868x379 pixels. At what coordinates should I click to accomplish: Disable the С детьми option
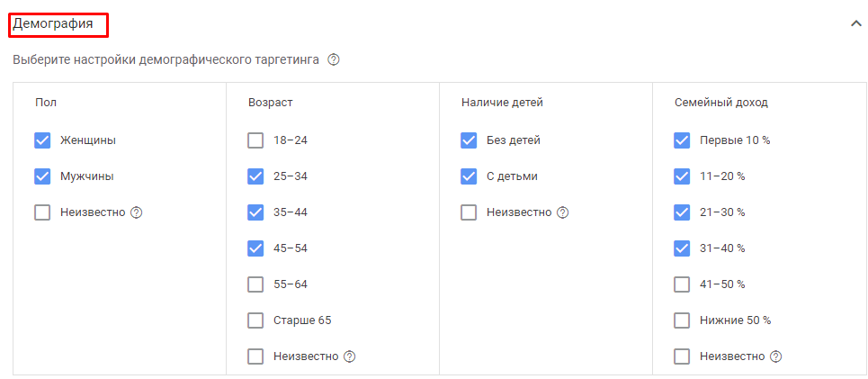pos(469,176)
